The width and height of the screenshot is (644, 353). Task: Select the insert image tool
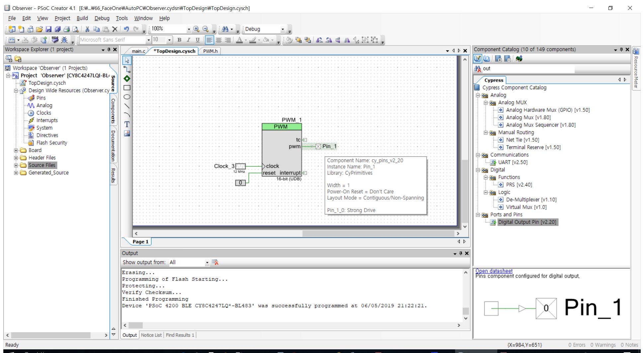(x=127, y=133)
